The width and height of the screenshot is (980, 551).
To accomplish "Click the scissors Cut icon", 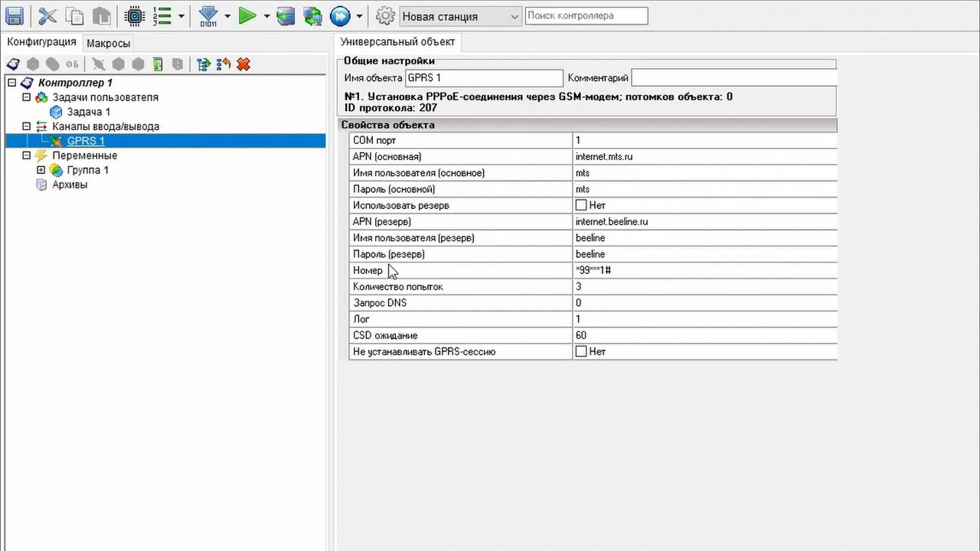I will coord(47,15).
